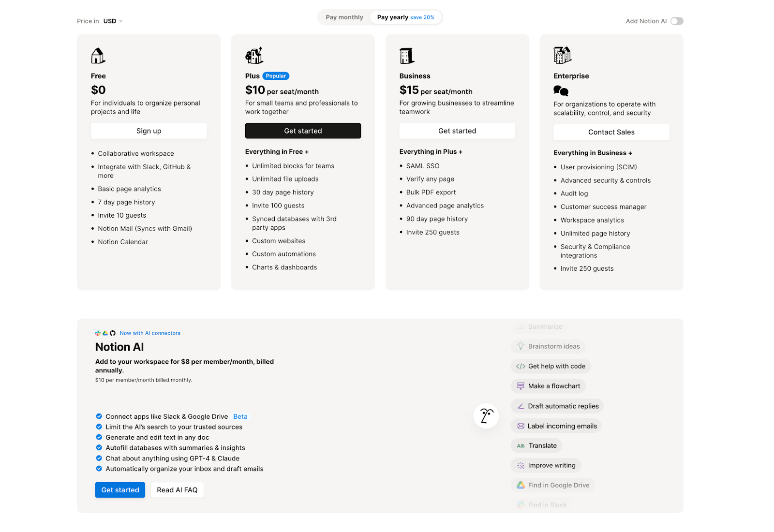Viewport: 774px width, 532px height.
Task: Select the Draft automatic replies chip
Action: coord(558,406)
